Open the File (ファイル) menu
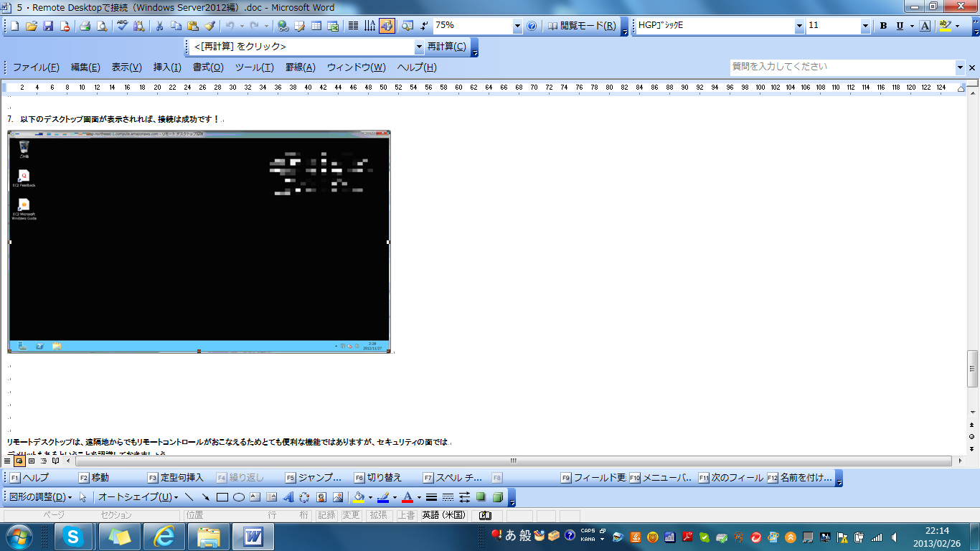980x551 pixels. pos(36,67)
